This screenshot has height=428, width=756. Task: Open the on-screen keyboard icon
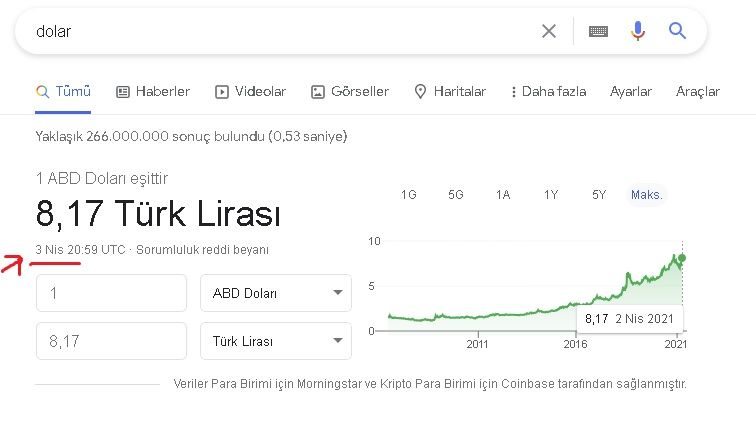point(598,31)
